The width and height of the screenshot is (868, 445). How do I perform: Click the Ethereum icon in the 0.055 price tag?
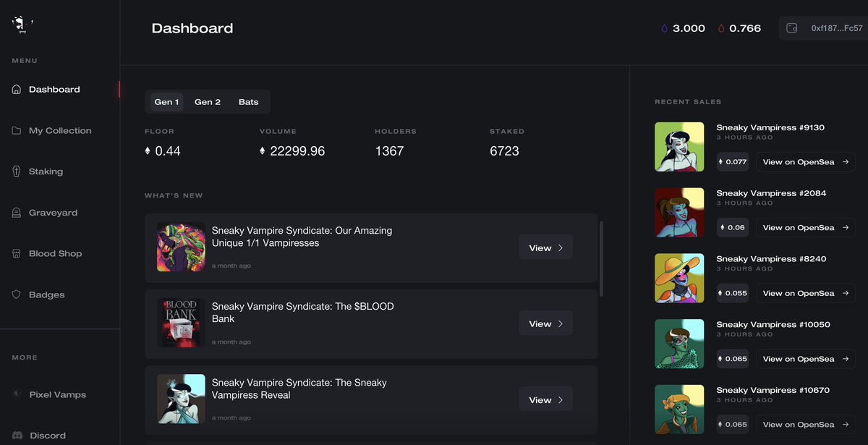point(722,294)
